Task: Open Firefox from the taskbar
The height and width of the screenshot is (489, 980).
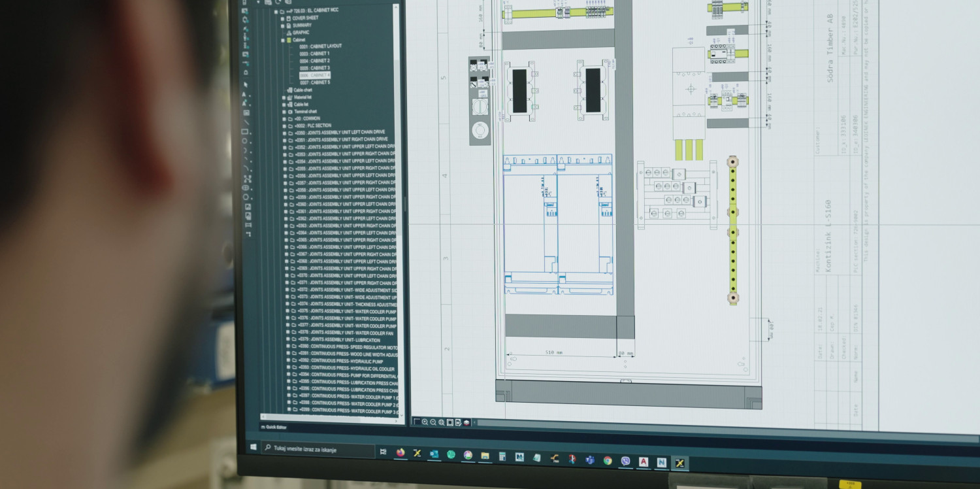Action: (x=400, y=452)
